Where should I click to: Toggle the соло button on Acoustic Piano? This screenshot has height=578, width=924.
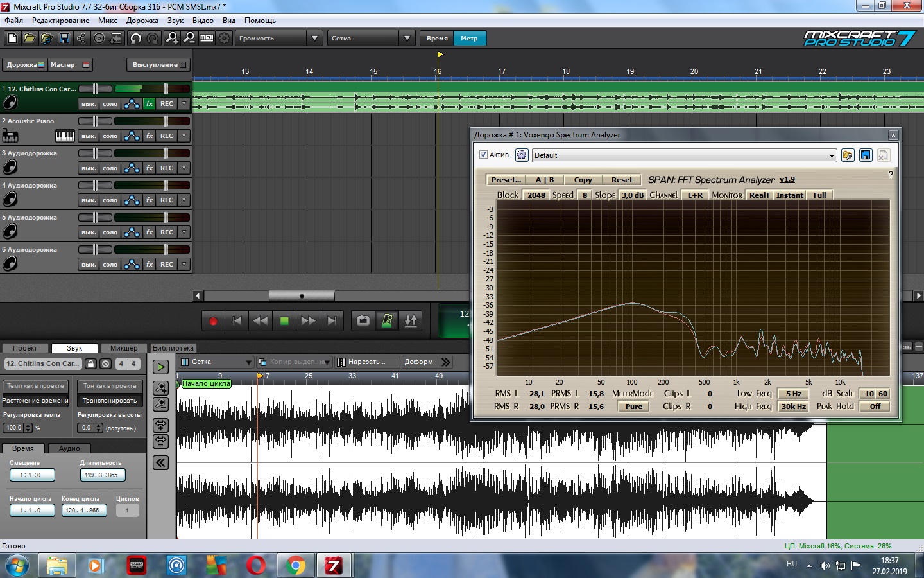110,136
